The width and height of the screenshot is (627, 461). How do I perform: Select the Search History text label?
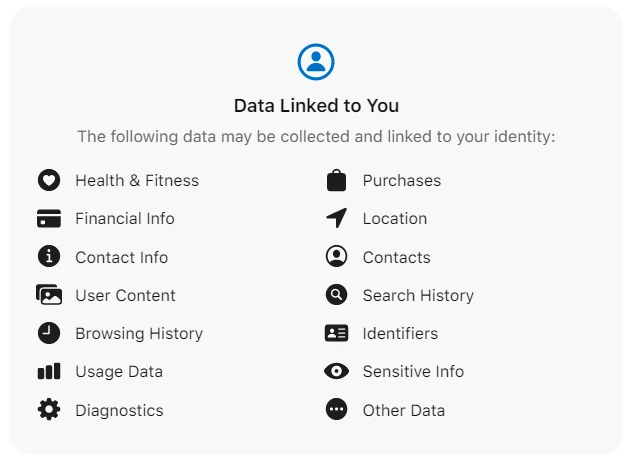[418, 295]
